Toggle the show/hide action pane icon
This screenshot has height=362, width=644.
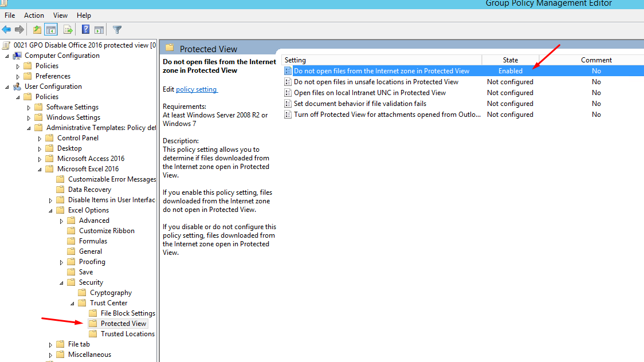(99, 30)
